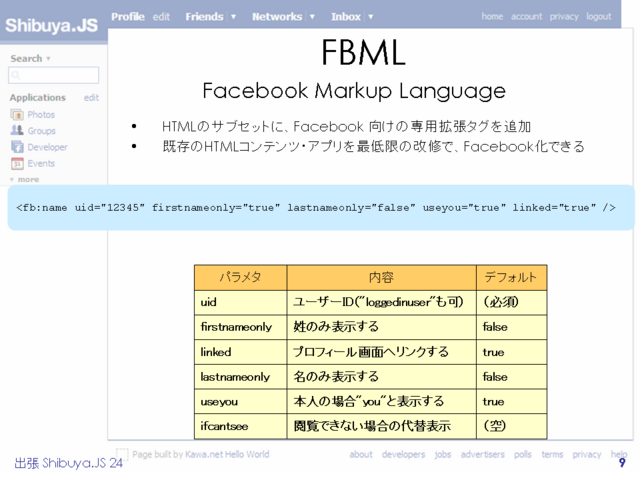Open the jobs footer link

[x=442, y=455]
